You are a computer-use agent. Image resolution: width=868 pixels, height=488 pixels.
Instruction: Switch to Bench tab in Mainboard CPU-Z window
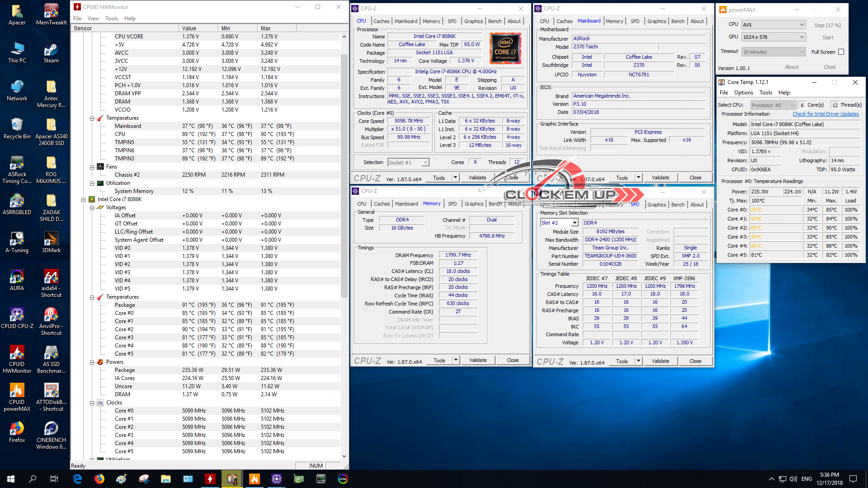coord(678,21)
